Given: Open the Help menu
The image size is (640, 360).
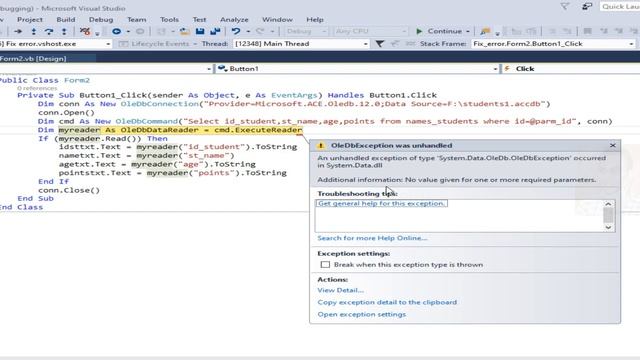Looking at the screenshot, I should point(315,20).
